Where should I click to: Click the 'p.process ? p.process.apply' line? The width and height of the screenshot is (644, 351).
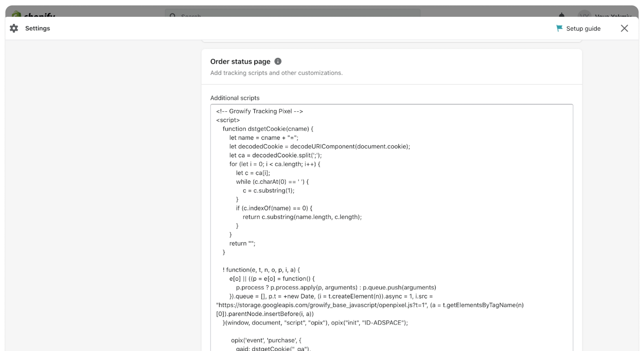[x=336, y=287]
